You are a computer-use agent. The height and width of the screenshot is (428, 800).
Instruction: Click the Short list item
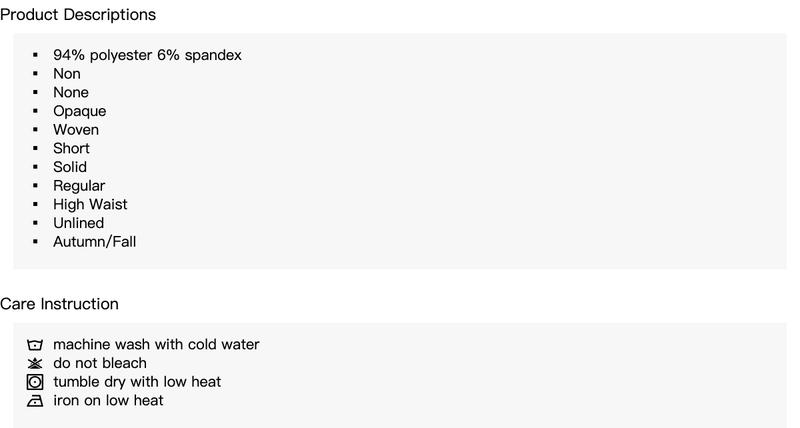pyautogui.click(x=71, y=148)
